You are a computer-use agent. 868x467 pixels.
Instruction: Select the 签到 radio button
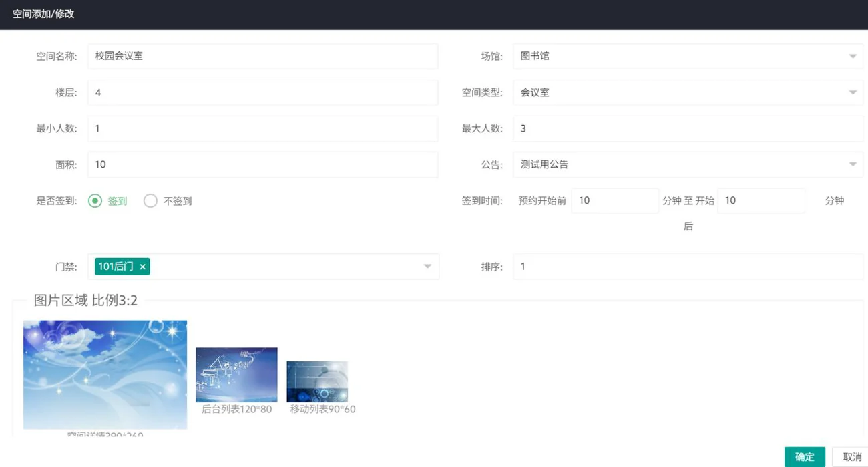(95, 200)
